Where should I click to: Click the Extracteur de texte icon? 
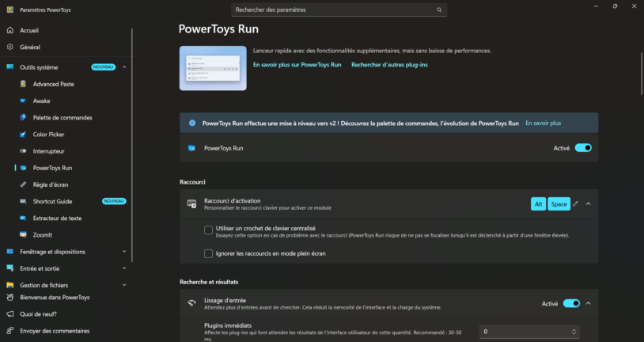pos(23,218)
